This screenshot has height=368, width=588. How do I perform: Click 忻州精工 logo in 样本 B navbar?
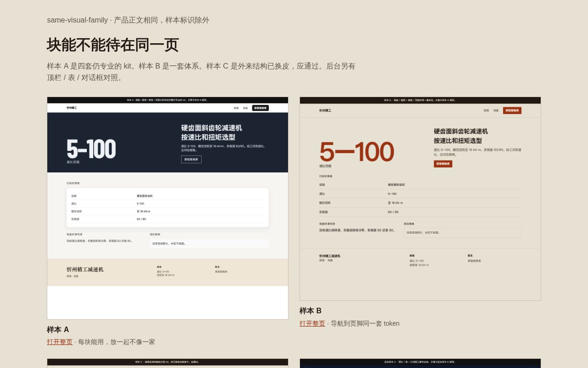tap(325, 110)
